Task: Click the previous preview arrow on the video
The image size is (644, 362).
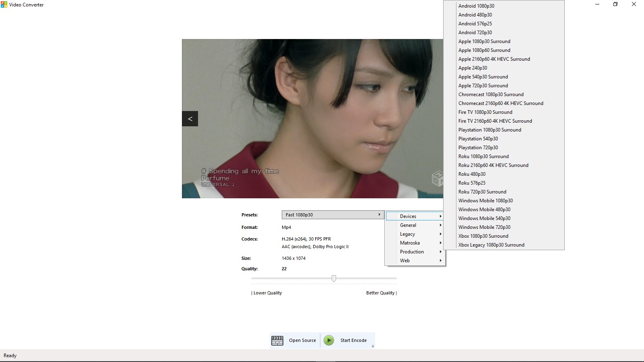Action: click(190, 119)
